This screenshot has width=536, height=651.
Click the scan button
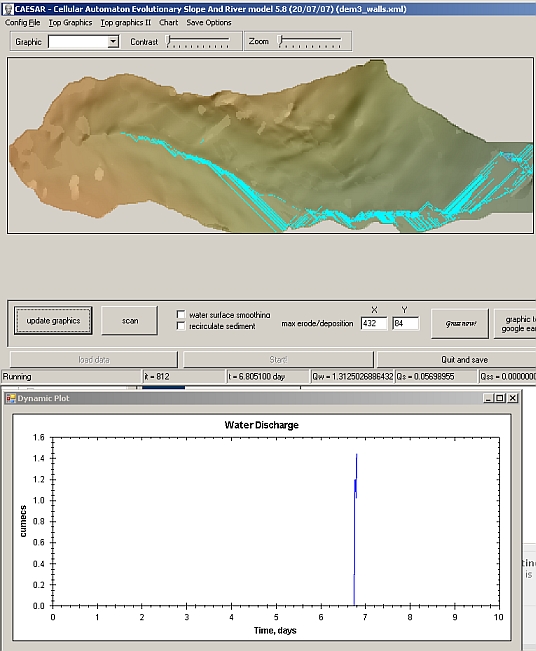click(130, 321)
